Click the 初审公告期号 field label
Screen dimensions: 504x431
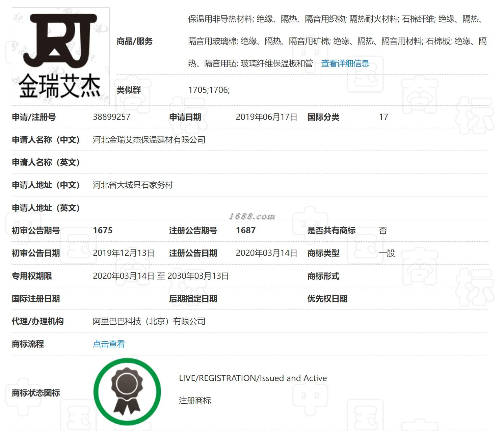[x=36, y=231]
